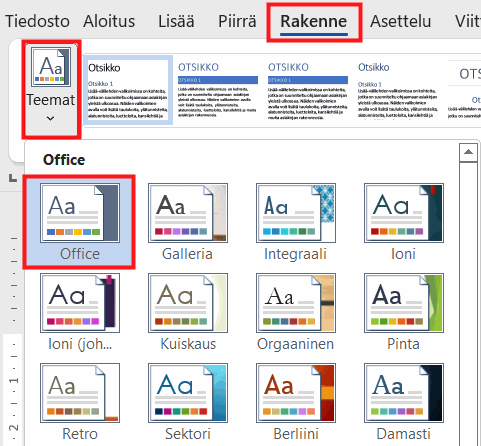The image size is (481, 446).
Task: Select the Damasti theme
Action: click(404, 402)
